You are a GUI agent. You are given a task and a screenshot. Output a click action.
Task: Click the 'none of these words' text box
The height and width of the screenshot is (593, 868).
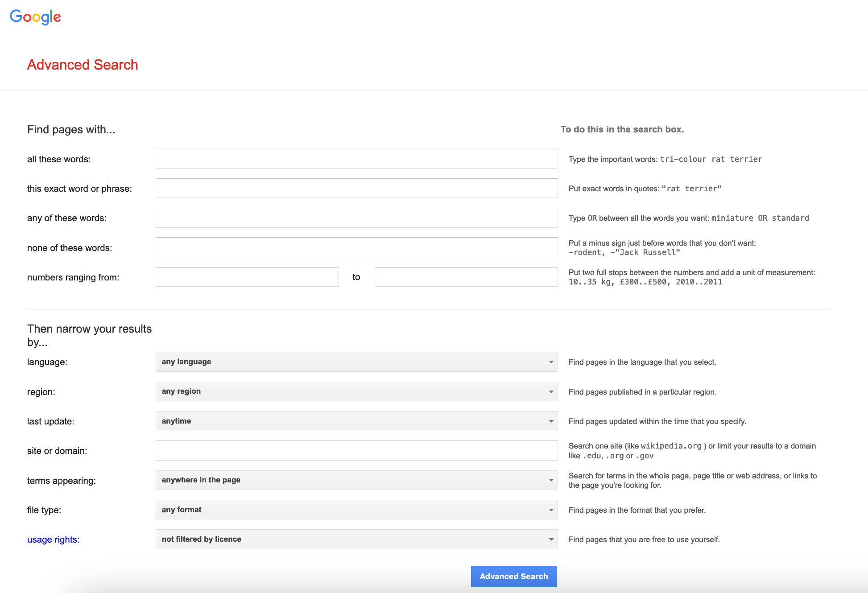click(356, 247)
